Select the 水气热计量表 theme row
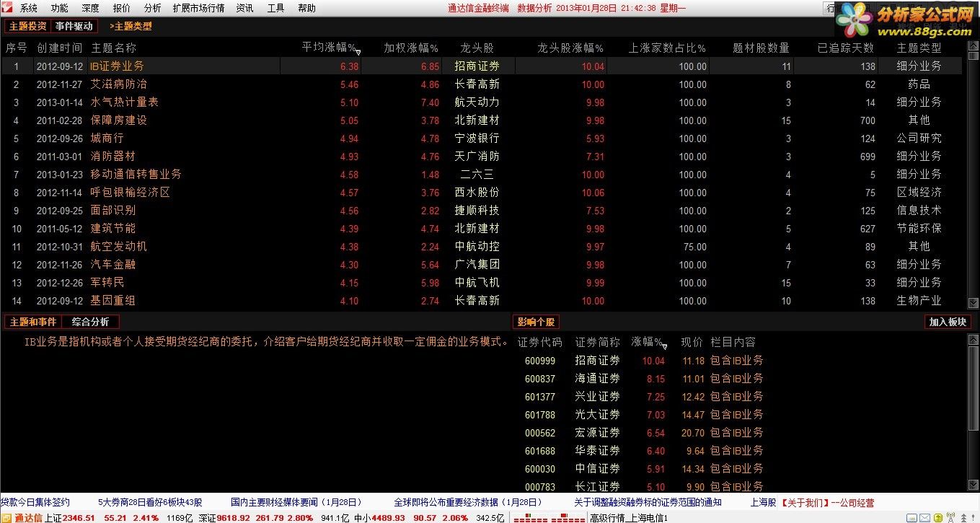Image resolution: width=980 pixels, height=523 pixels. [482, 102]
